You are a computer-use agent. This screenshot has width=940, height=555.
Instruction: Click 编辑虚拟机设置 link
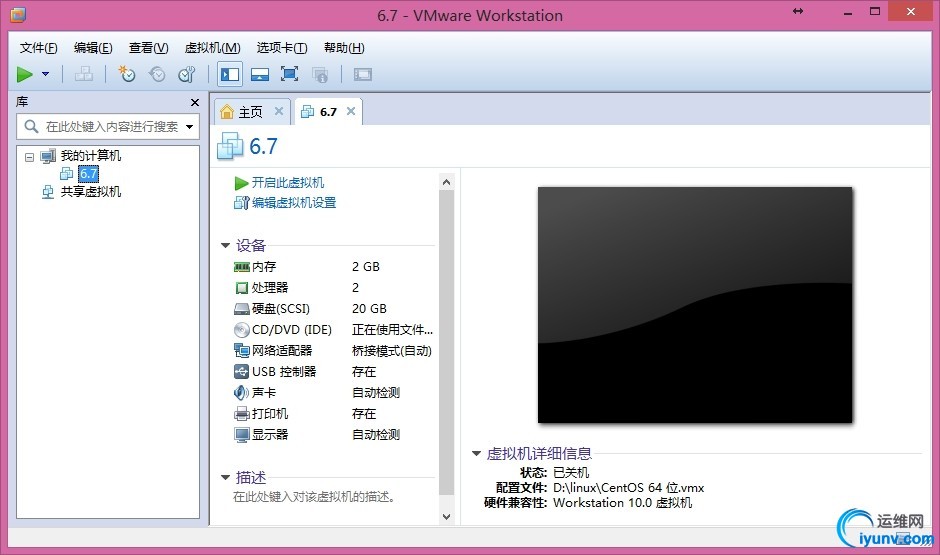pos(294,203)
